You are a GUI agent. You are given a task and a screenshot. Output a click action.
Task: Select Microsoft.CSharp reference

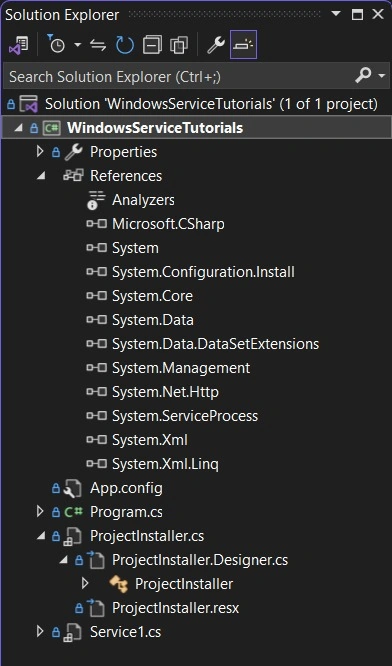click(x=168, y=224)
